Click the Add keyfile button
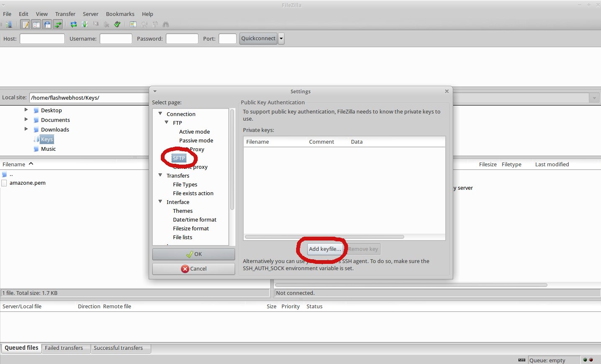 click(325, 249)
